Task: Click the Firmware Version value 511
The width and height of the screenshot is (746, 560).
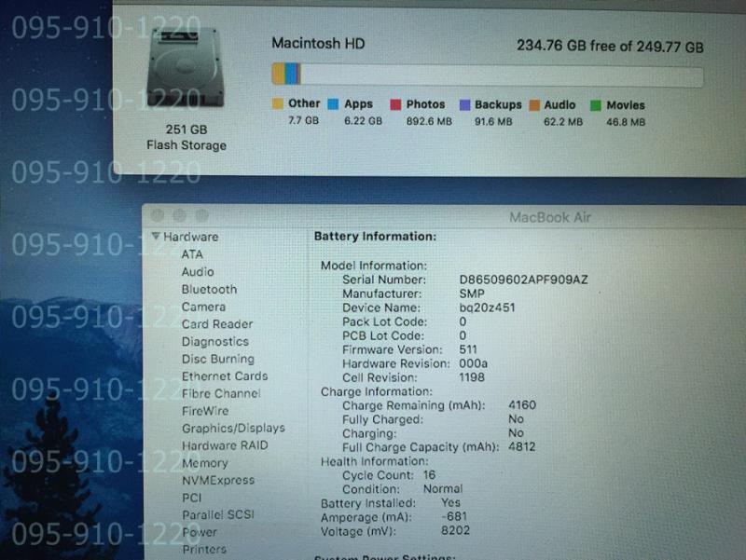Action: [468, 349]
